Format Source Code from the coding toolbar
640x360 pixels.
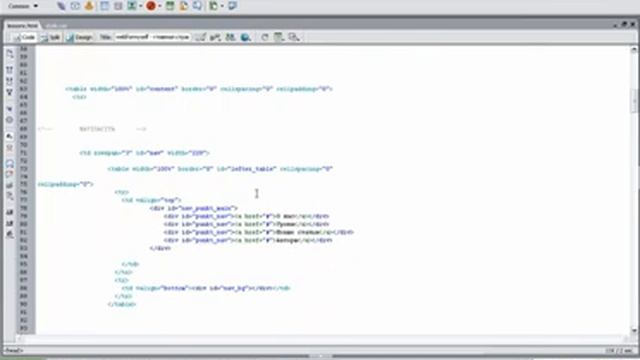pos(10,234)
